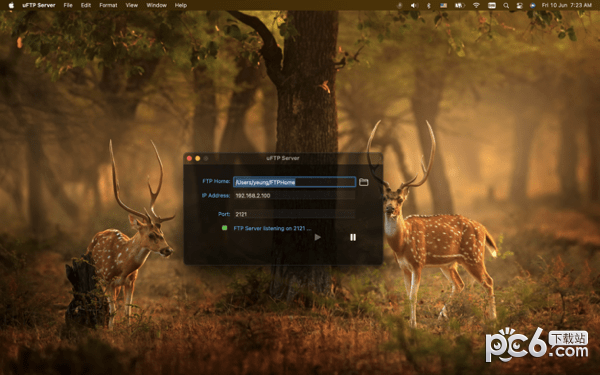Viewport: 600px width, 375px height.
Task: Open the Apple menu
Action: coord(11,5)
